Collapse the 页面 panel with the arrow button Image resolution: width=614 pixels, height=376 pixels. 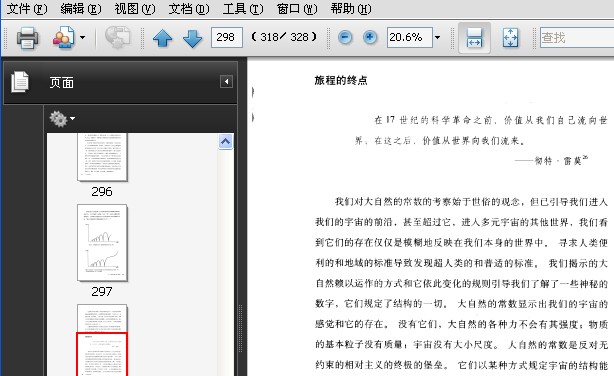[226, 81]
